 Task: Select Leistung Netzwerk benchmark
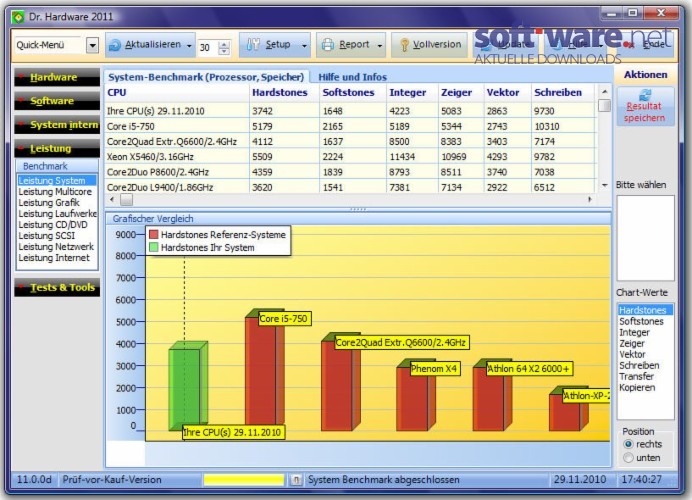click(x=56, y=247)
